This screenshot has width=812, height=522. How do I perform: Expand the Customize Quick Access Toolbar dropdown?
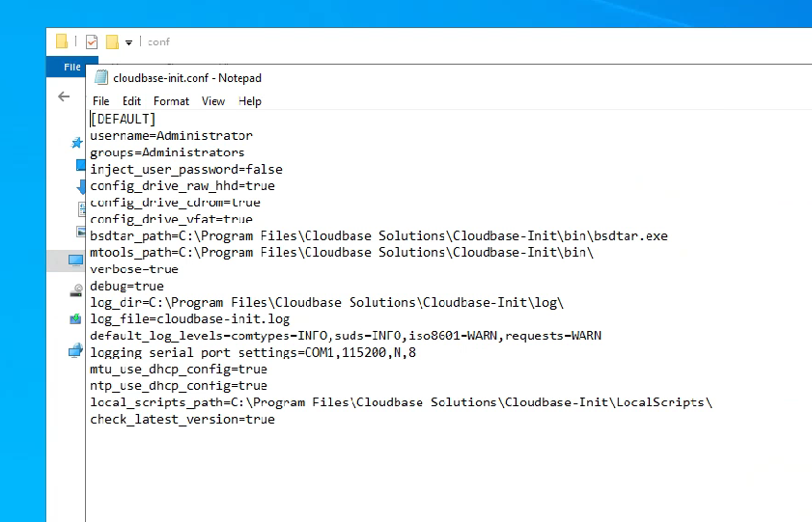point(128,42)
